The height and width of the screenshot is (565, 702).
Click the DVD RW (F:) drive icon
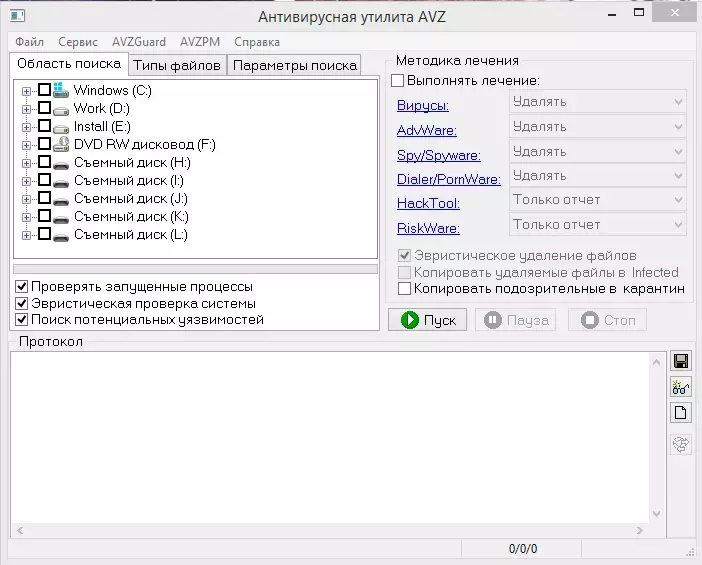60,144
